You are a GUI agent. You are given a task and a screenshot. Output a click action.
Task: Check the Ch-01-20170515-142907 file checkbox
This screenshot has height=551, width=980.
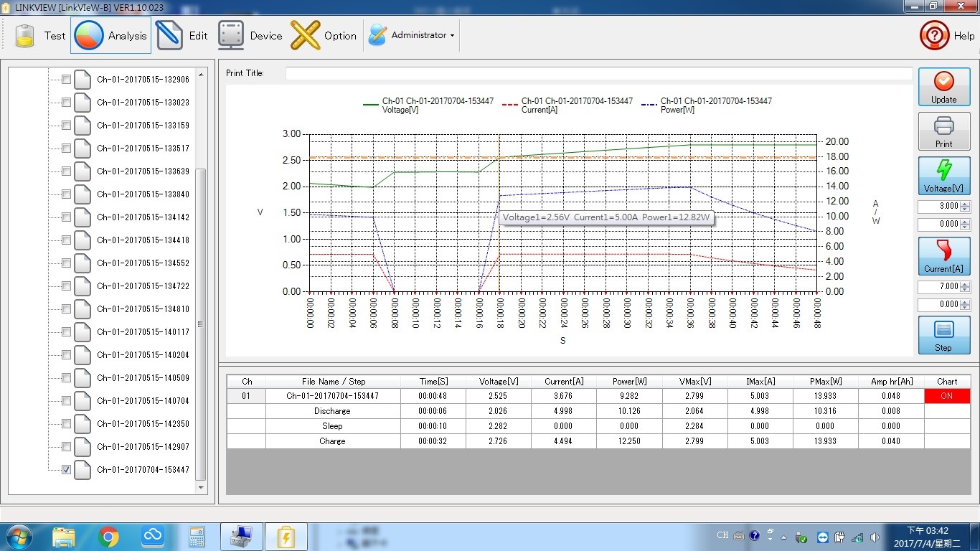pos(66,446)
